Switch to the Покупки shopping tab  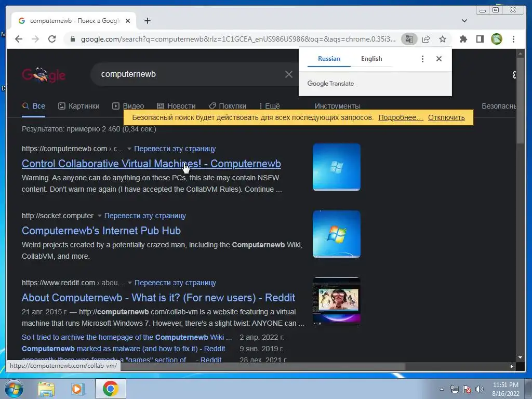[x=228, y=106]
